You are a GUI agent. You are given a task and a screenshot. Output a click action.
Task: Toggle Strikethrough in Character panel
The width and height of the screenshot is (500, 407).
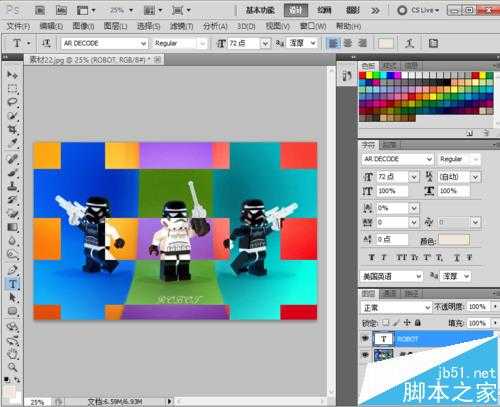(469, 257)
